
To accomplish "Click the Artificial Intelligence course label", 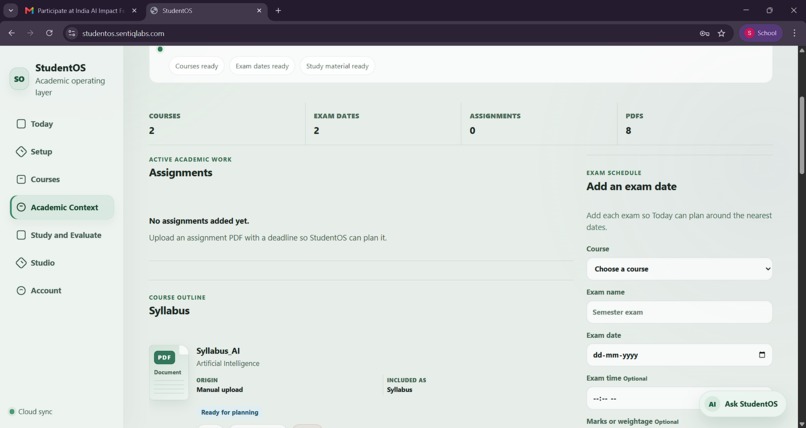I will (228, 363).
